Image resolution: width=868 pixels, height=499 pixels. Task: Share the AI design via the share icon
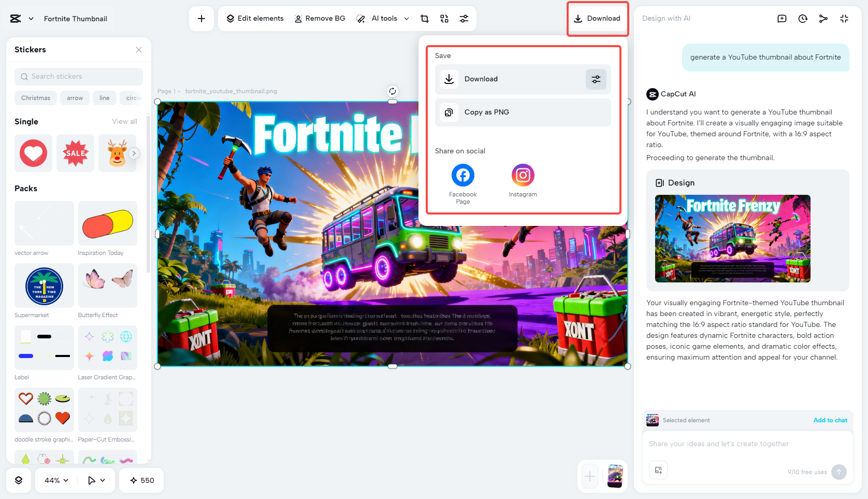[823, 18]
